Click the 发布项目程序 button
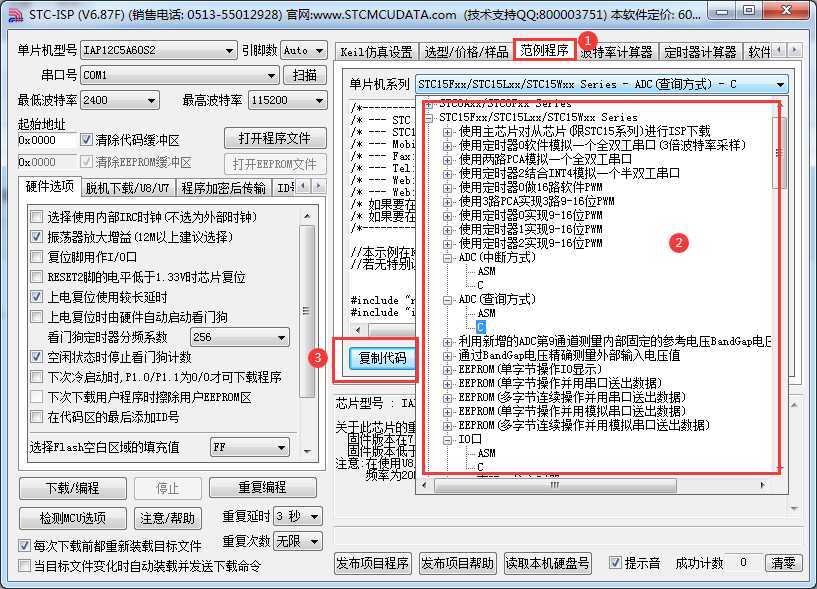Viewport: 817px width, 589px height. (373, 563)
